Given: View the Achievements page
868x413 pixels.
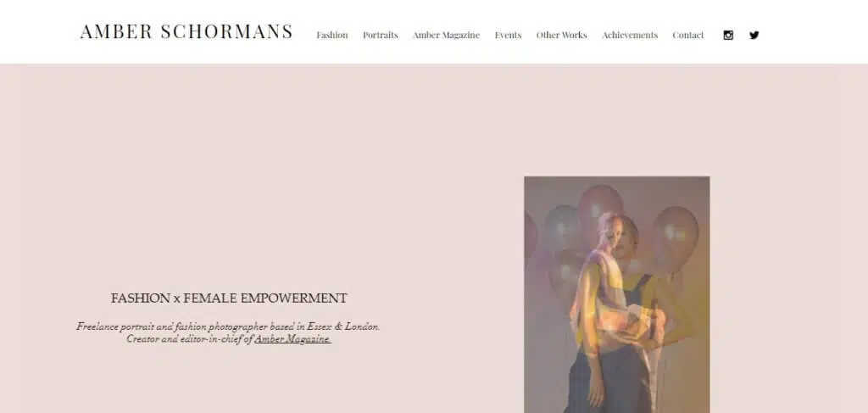Looking at the screenshot, I should 630,35.
